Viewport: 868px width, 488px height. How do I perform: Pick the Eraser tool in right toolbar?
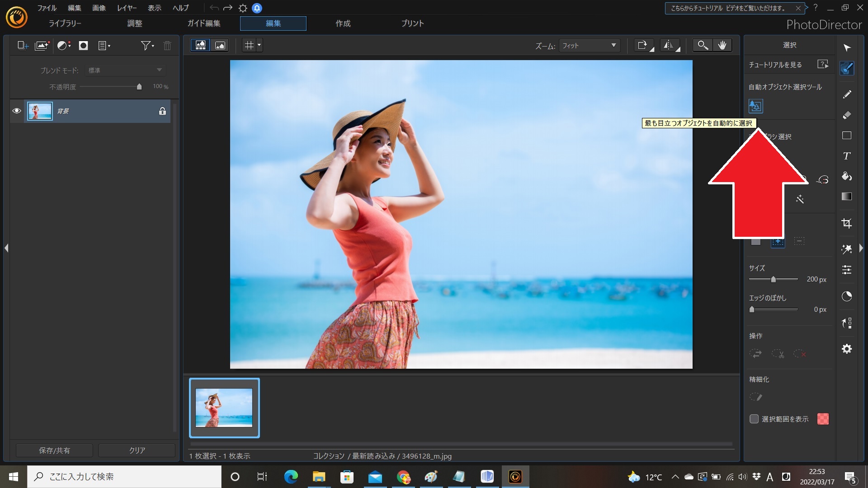click(x=847, y=115)
